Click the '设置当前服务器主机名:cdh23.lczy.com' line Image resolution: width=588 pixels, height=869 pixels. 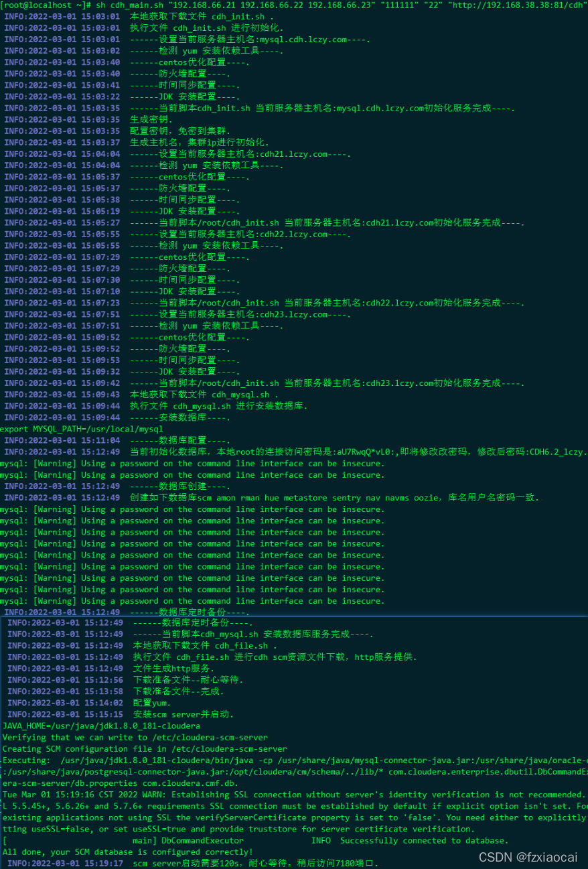(177, 314)
